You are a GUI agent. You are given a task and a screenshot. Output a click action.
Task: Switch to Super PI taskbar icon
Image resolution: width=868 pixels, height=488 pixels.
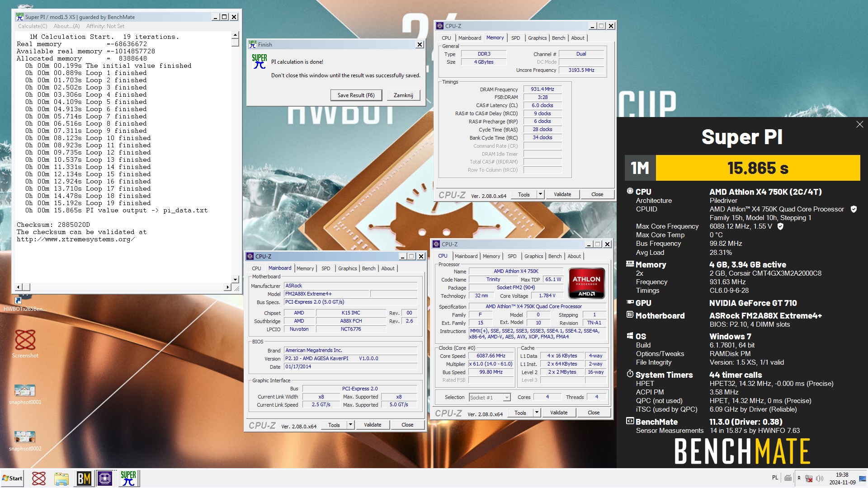[x=129, y=478]
